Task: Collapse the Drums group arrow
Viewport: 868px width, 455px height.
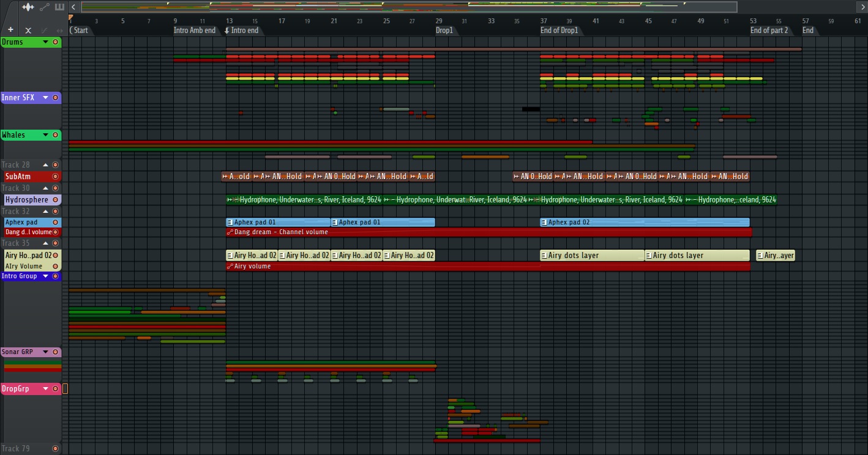Action: (x=45, y=42)
